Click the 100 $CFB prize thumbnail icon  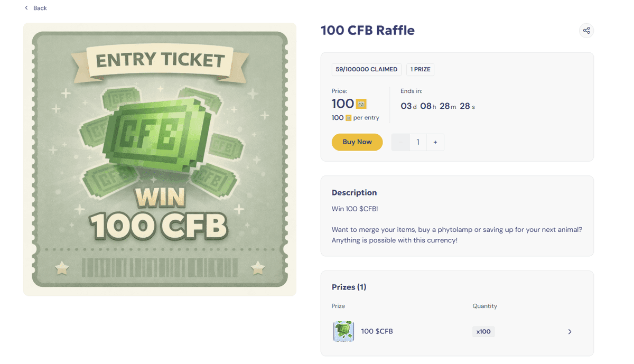pyautogui.click(x=344, y=331)
